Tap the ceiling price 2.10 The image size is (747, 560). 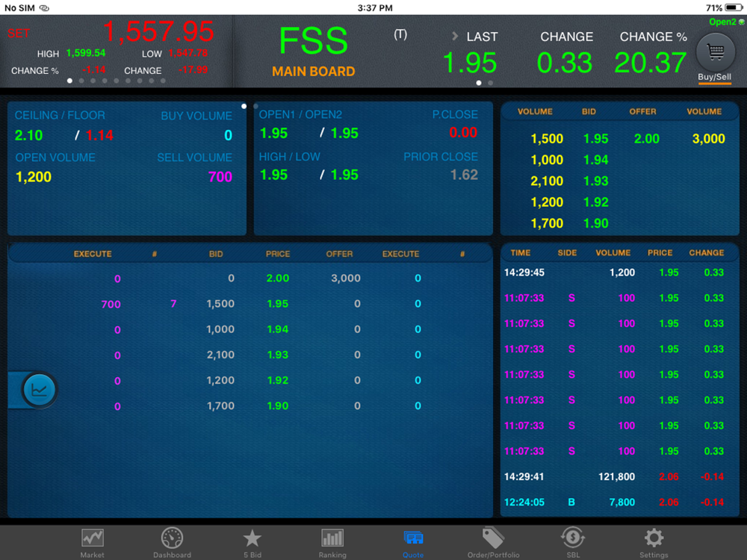[x=28, y=136]
